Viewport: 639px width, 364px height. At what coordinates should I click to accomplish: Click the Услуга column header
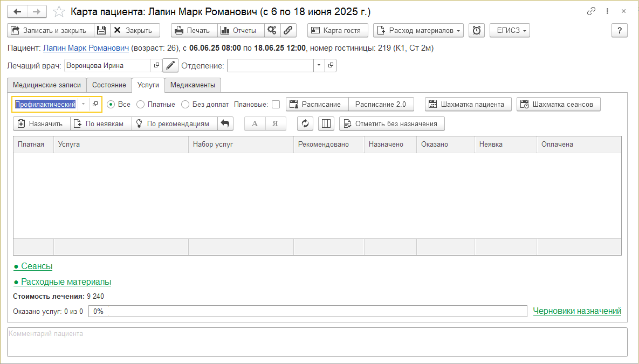[121, 145]
